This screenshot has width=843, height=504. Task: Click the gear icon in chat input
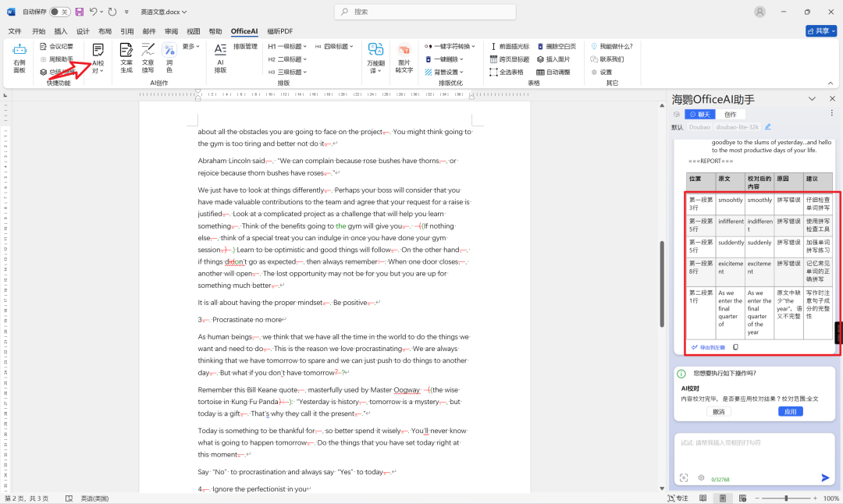pyautogui.click(x=701, y=477)
